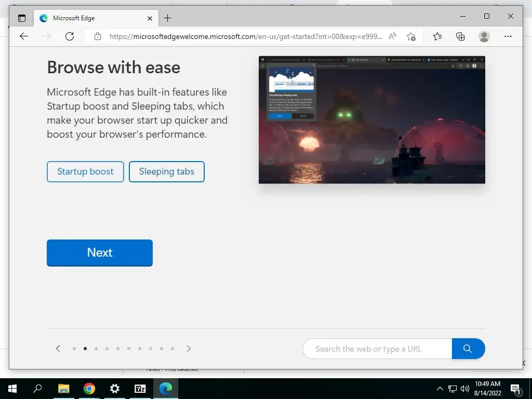The width and height of the screenshot is (532, 399).
Task: Open the Sleeping tabs preview image
Action: 372,120
